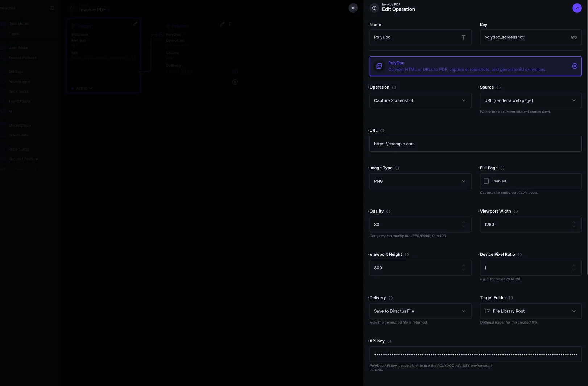Confirm the operation with the purple check button
Viewport: 588px width, 386px height.
[577, 8]
